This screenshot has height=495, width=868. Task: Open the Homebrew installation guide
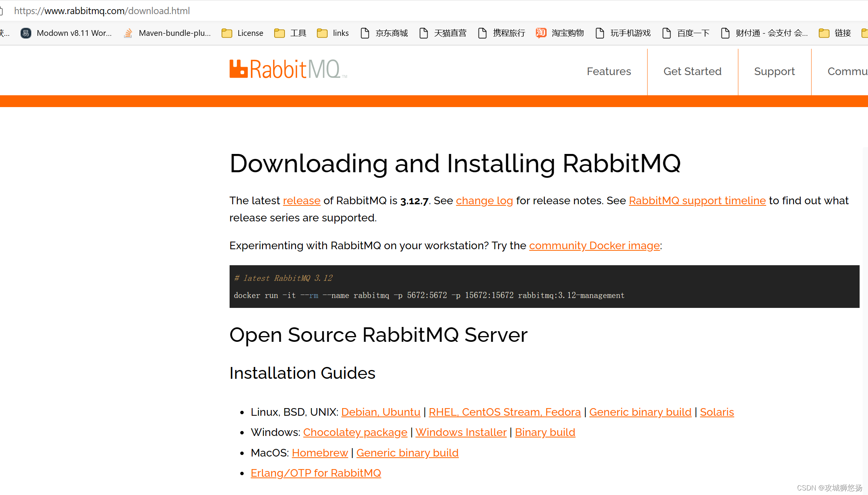click(x=320, y=452)
